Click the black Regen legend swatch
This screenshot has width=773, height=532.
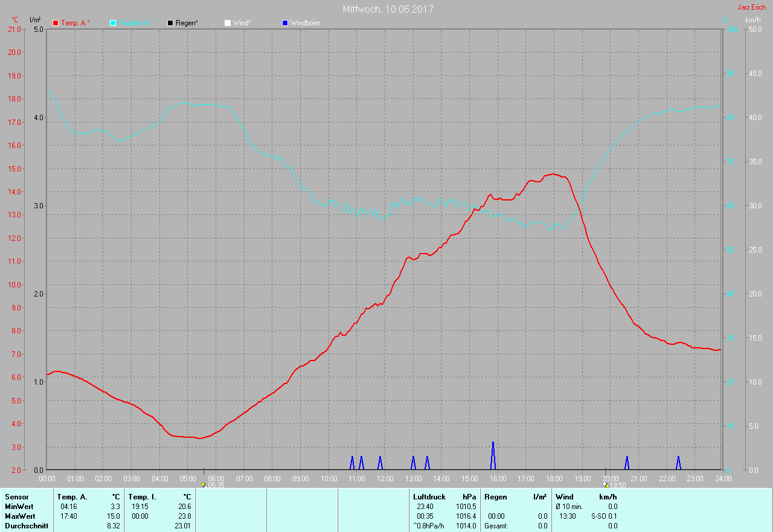[x=170, y=23]
